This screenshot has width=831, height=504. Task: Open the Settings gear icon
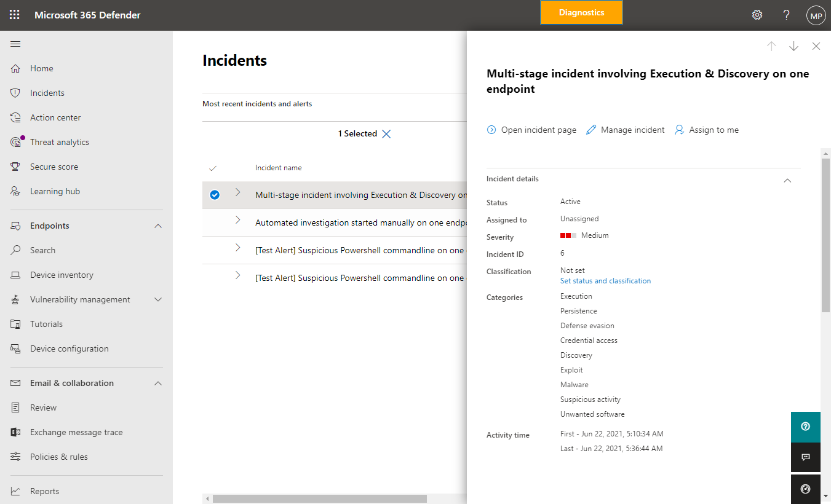pyautogui.click(x=757, y=15)
